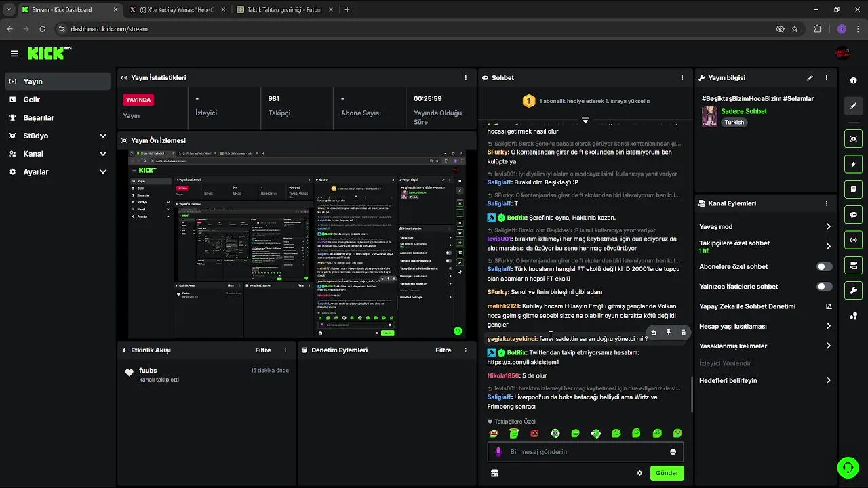Click the Turkish language tag
The width and height of the screenshot is (868, 488).
click(734, 123)
